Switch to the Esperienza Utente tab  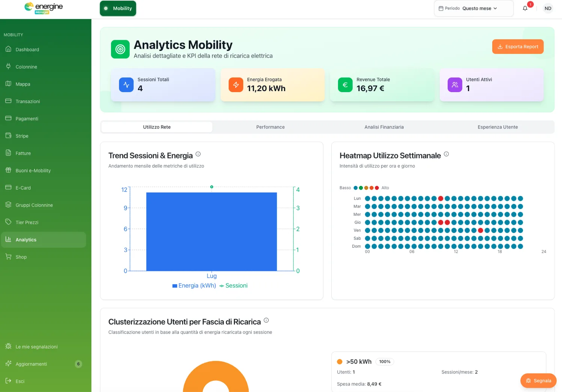(498, 127)
